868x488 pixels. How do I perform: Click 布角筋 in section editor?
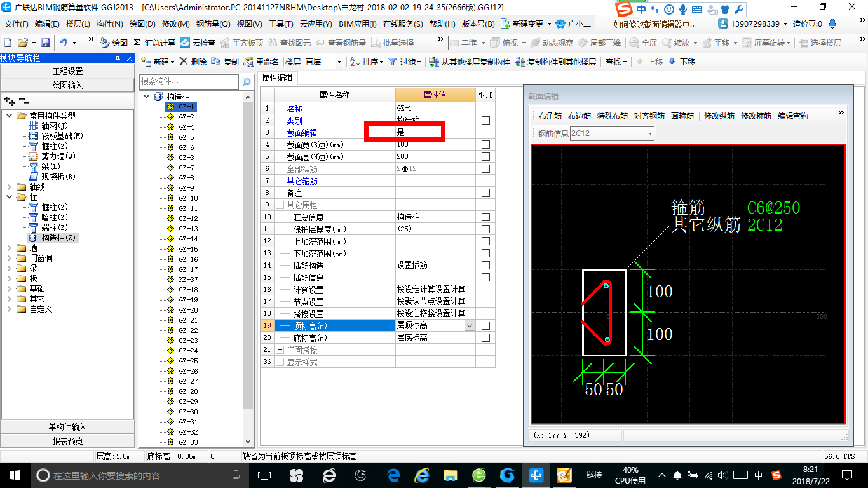pyautogui.click(x=550, y=116)
